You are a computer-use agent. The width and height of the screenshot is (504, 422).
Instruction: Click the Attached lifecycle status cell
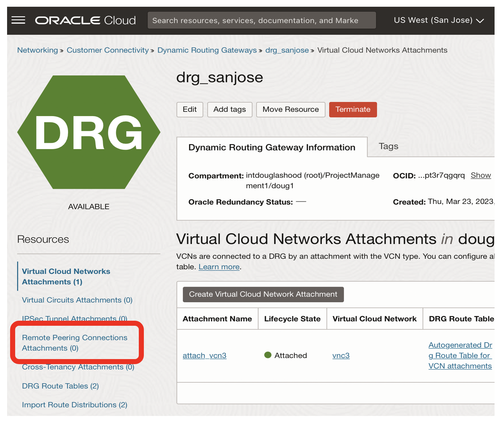coord(286,355)
